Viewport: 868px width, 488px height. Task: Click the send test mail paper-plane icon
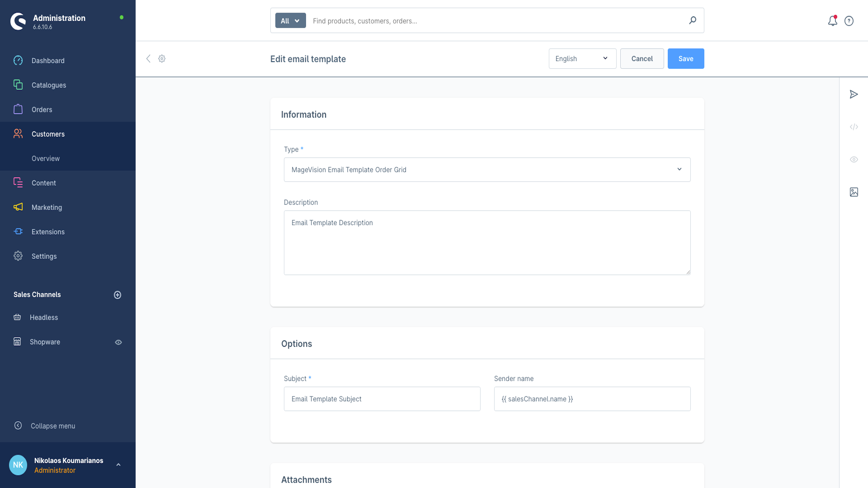tap(854, 94)
